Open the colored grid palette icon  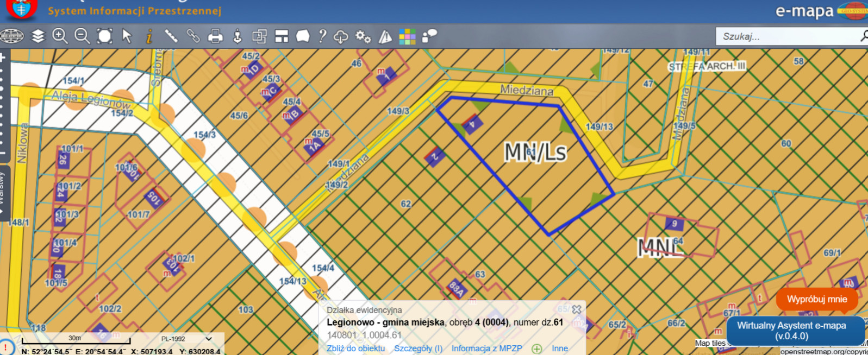tap(407, 36)
